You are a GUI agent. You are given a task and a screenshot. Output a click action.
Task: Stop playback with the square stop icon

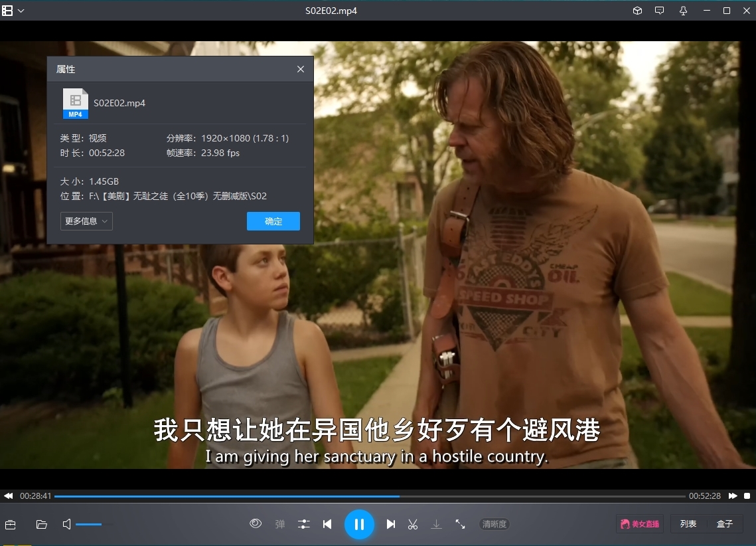coord(747,496)
